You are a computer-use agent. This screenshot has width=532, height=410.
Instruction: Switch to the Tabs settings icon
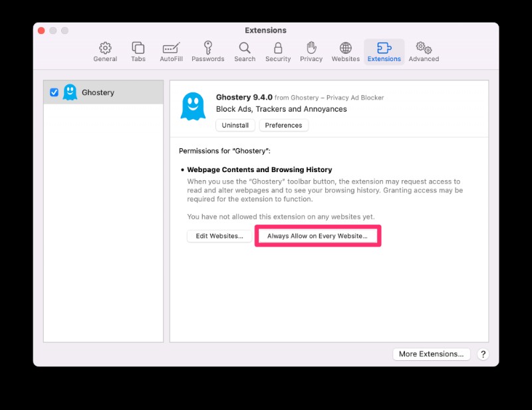(x=138, y=52)
